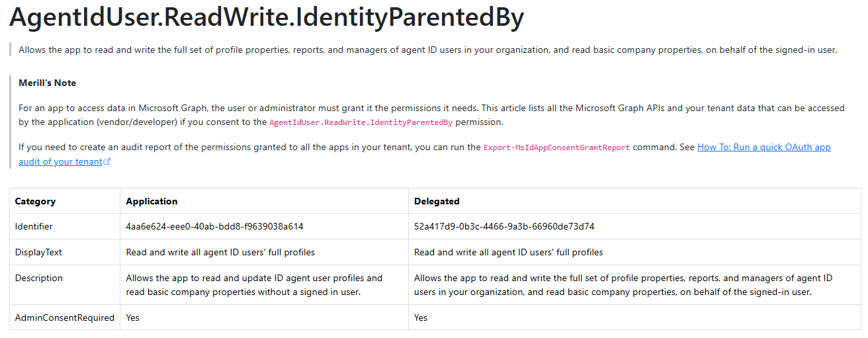Click the Application AdminConsentRequired Yes value
The width and height of the screenshot is (868, 338).
(x=132, y=317)
